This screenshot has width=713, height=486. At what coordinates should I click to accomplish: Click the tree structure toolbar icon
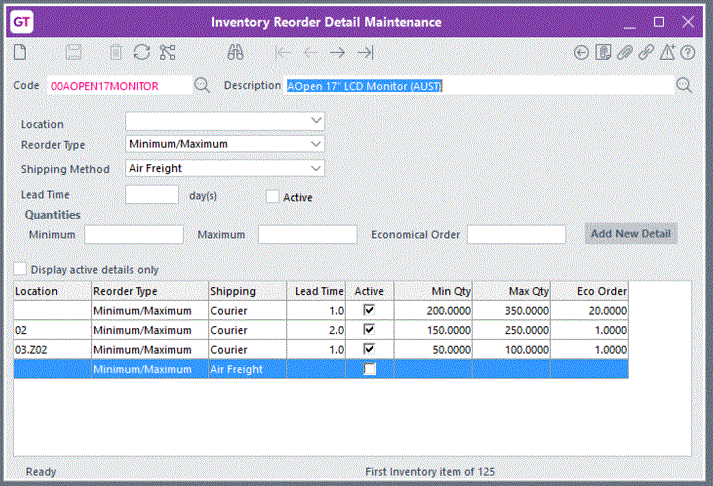click(168, 53)
